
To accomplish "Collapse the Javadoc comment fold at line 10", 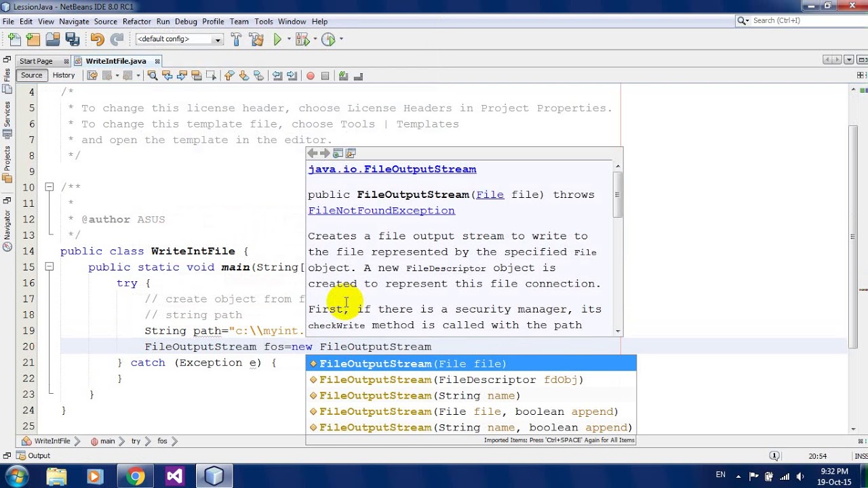I will [49, 187].
